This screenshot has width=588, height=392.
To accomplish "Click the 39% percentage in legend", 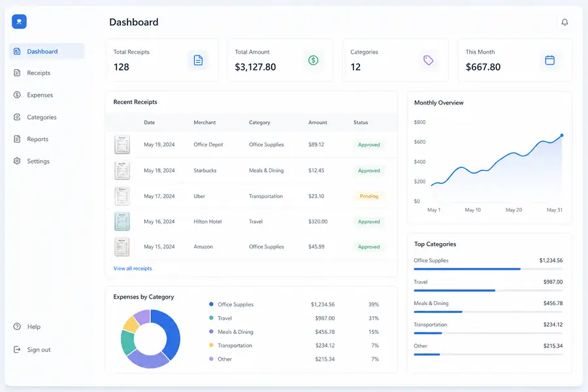I will 374,304.
